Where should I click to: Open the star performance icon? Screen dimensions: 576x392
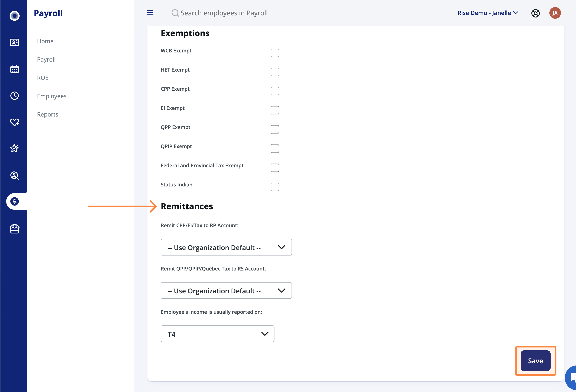tap(14, 148)
